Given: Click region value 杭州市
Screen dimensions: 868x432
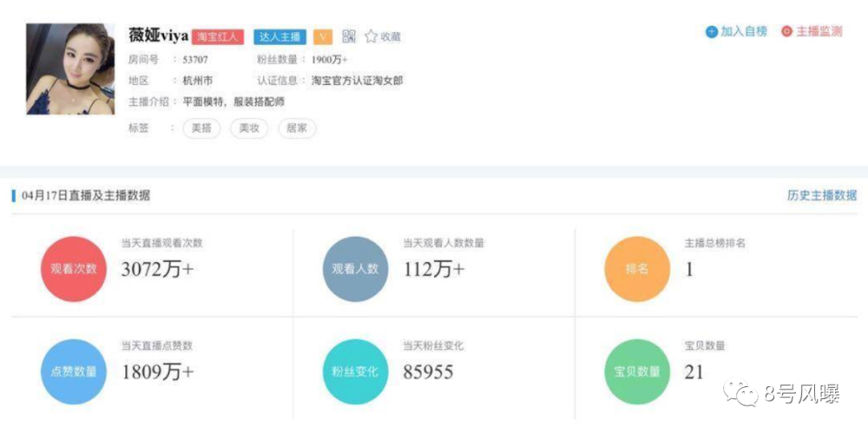Looking at the screenshot, I should pyautogui.click(x=198, y=81).
